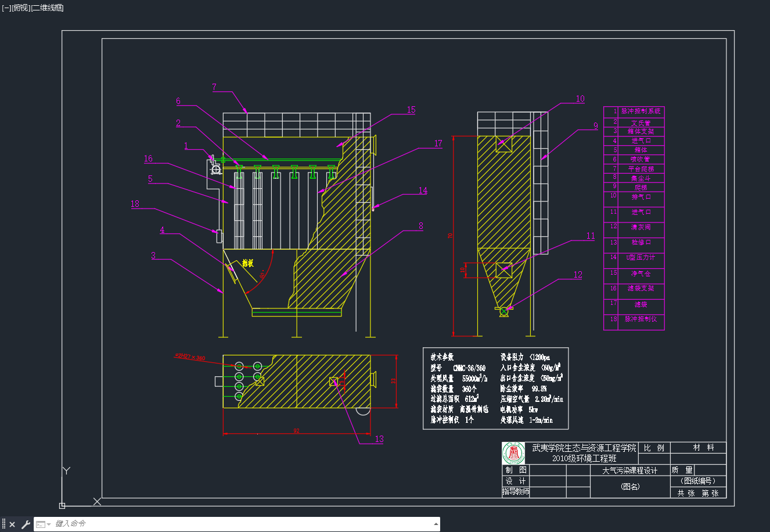Open the 二维线框 visual style menu
770x532 pixels.
[x=48, y=8]
